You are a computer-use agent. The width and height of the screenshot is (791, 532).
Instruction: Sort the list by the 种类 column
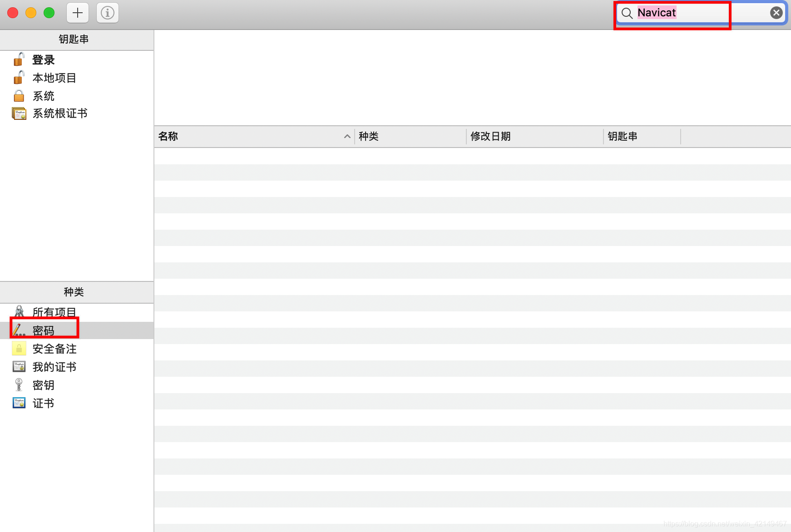tap(410, 136)
